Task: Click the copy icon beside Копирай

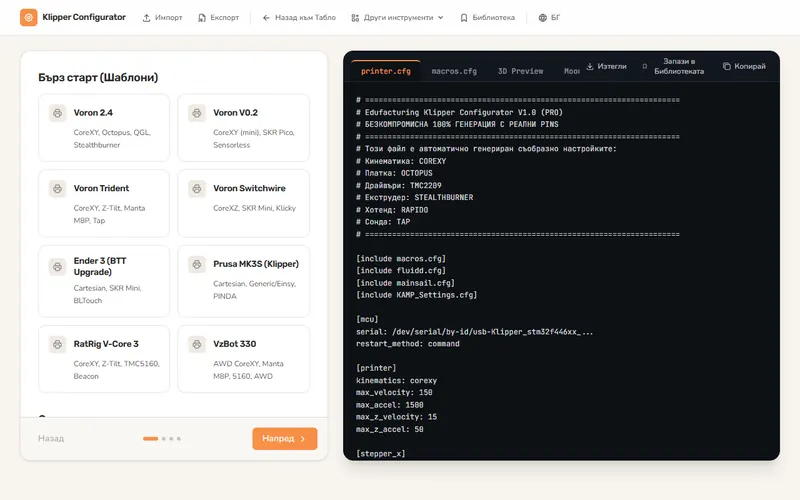Action: click(x=727, y=66)
